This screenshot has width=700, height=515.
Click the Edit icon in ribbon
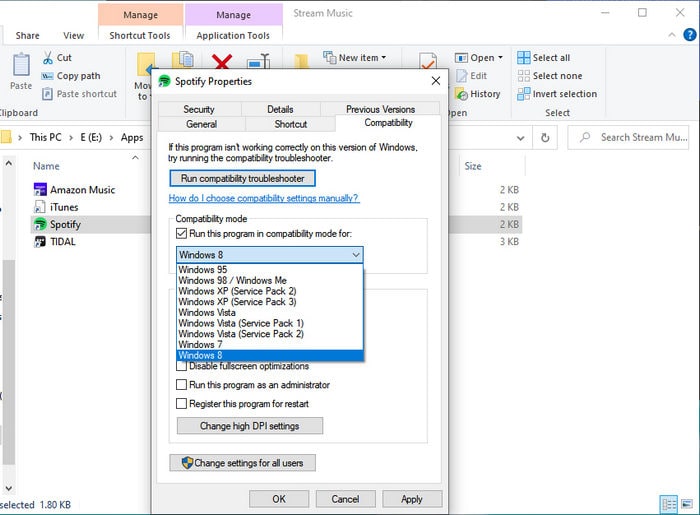click(461, 76)
